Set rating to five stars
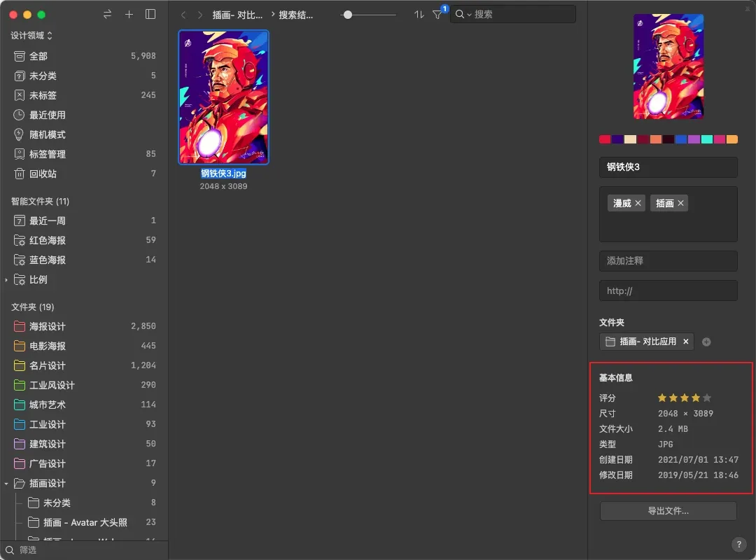The image size is (756, 560). click(x=707, y=398)
